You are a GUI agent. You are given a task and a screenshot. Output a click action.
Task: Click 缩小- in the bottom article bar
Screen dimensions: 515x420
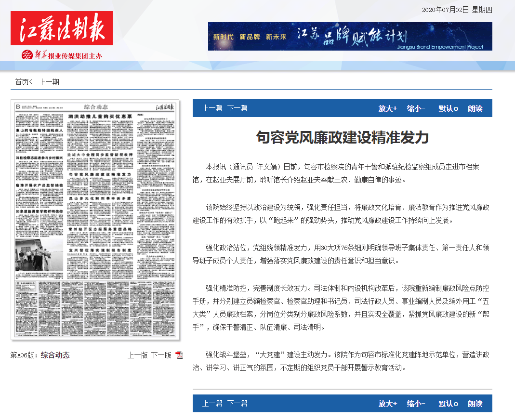[x=416, y=404]
